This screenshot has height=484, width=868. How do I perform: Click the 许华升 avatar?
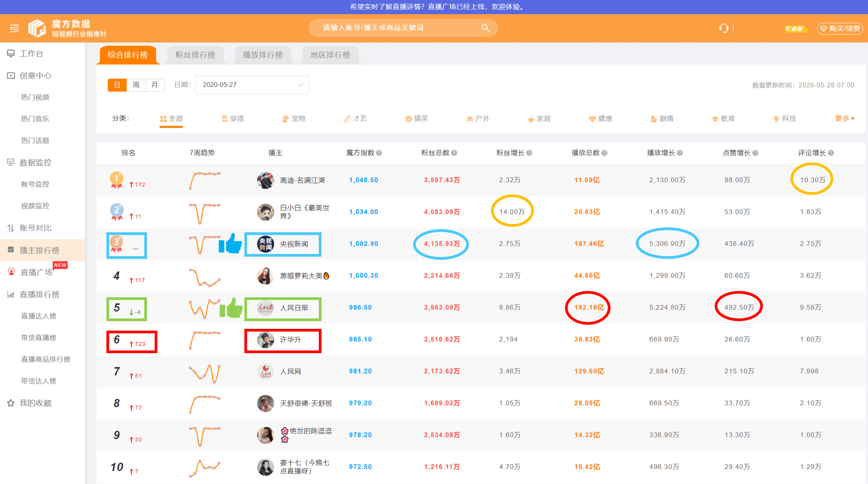[x=266, y=340]
